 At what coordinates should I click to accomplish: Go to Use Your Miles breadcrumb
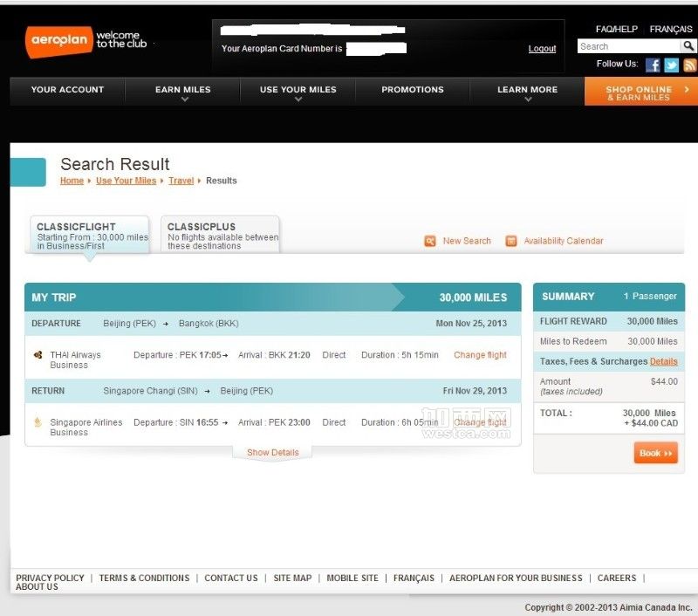coord(126,181)
